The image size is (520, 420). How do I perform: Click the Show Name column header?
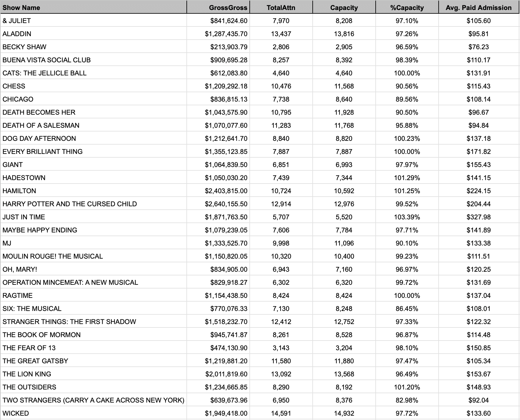(21, 8)
